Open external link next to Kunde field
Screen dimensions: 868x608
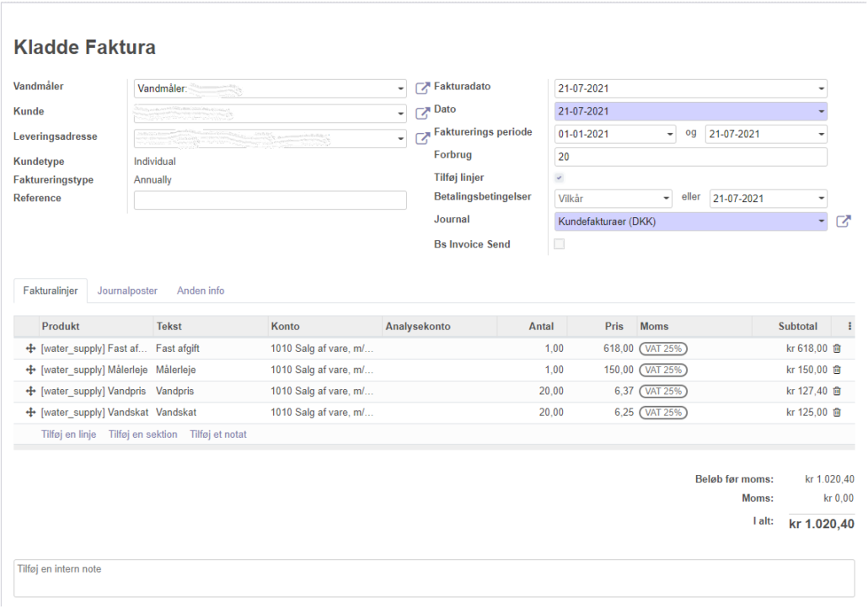pyautogui.click(x=423, y=114)
